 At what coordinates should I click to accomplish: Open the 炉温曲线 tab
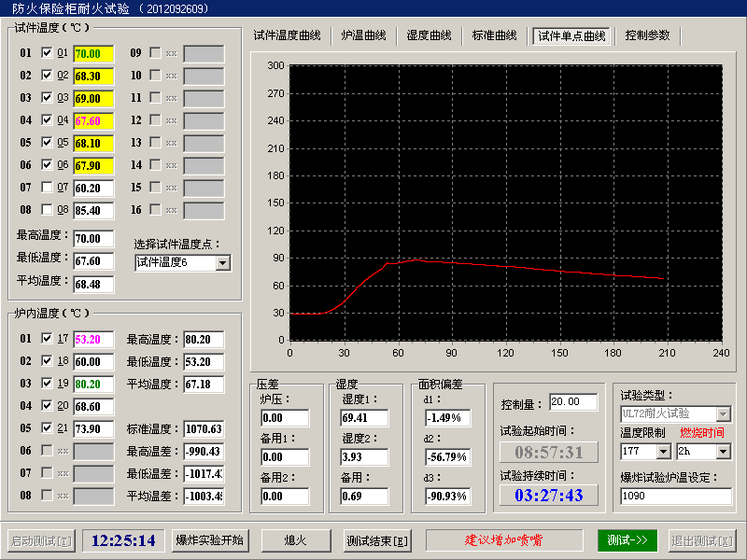point(363,35)
